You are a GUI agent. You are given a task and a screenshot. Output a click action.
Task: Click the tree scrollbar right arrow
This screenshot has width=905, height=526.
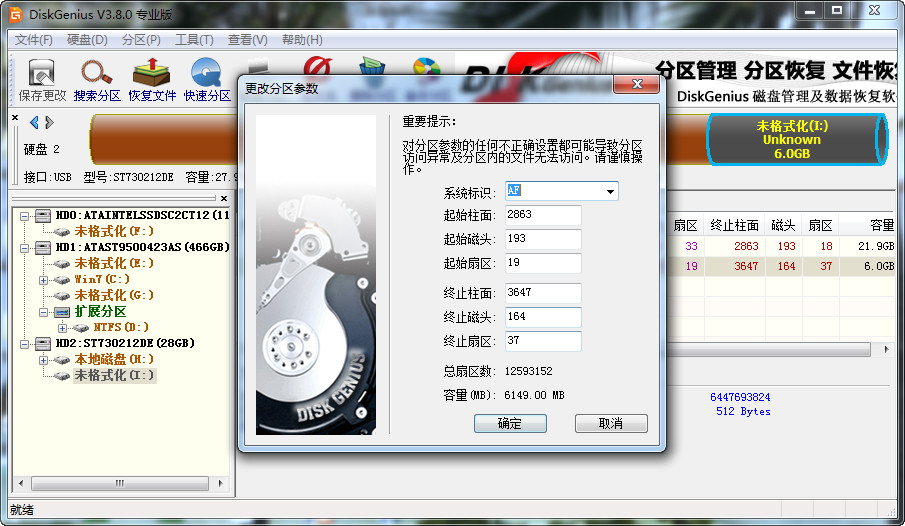click(x=220, y=483)
